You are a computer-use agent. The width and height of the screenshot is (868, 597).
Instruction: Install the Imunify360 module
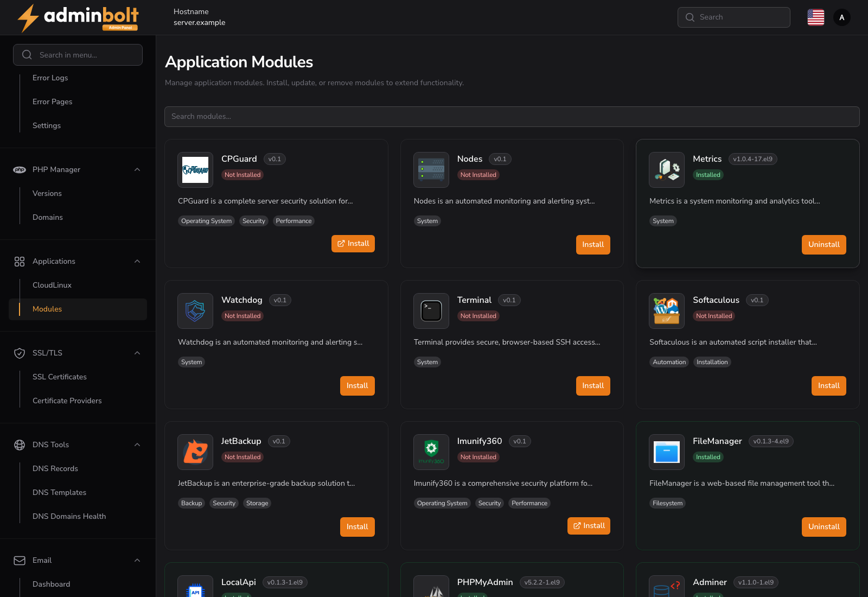589,526
